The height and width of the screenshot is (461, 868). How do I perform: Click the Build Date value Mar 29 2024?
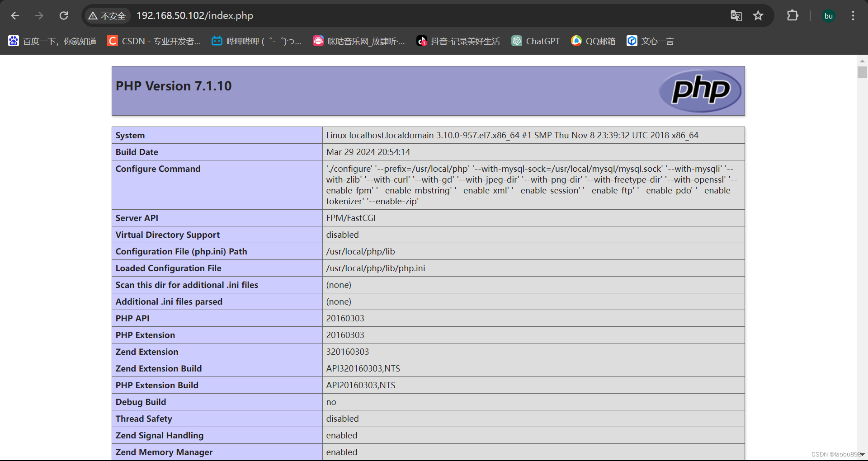pyautogui.click(x=368, y=152)
